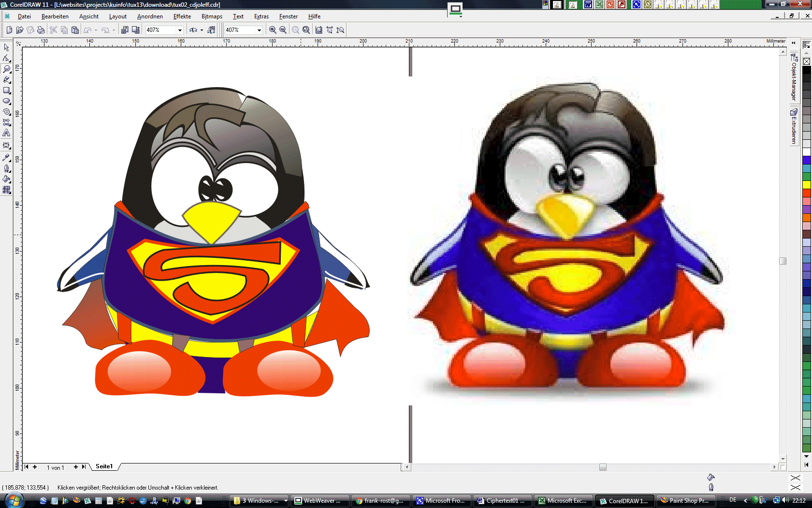Choose the no-fill X swatch
The width and height of the screenshot is (812, 508).
point(806,61)
